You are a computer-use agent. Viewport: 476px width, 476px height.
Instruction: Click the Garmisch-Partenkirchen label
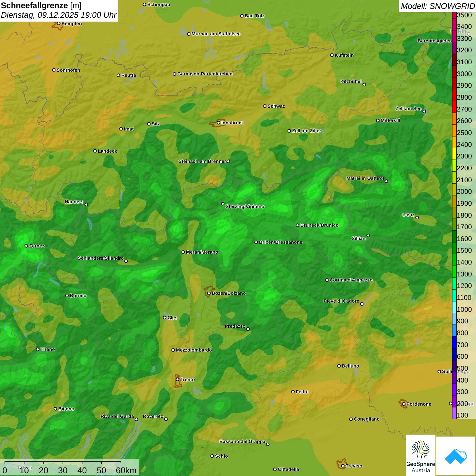tap(205, 74)
